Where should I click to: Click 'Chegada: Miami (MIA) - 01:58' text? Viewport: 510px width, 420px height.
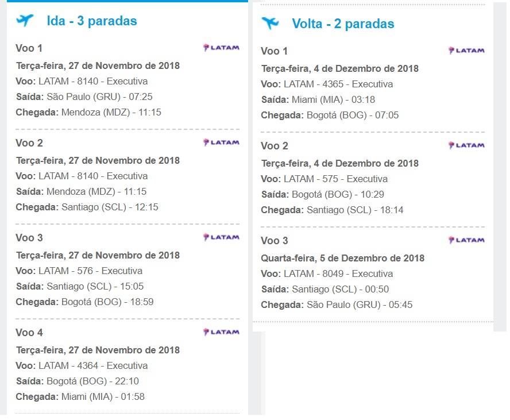[80, 396]
